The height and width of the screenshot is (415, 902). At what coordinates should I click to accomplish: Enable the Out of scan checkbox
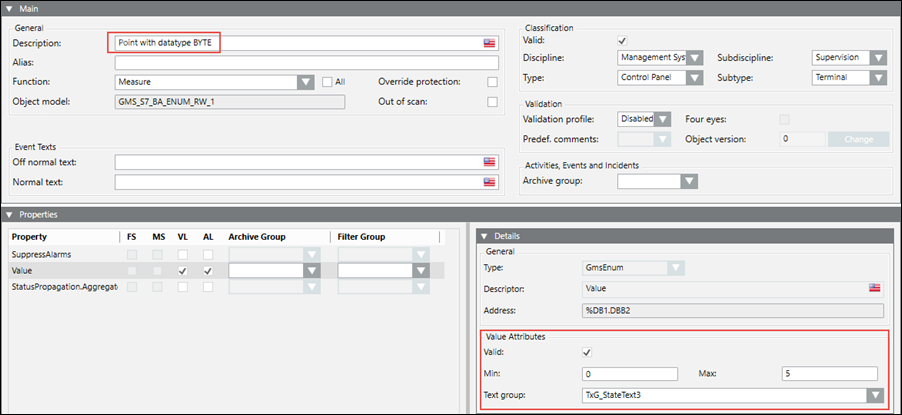[x=491, y=101]
